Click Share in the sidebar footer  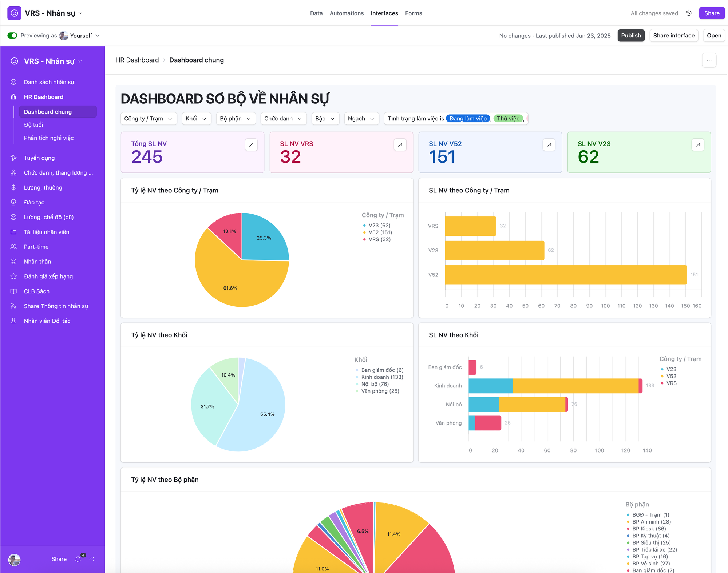(x=59, y=559)
